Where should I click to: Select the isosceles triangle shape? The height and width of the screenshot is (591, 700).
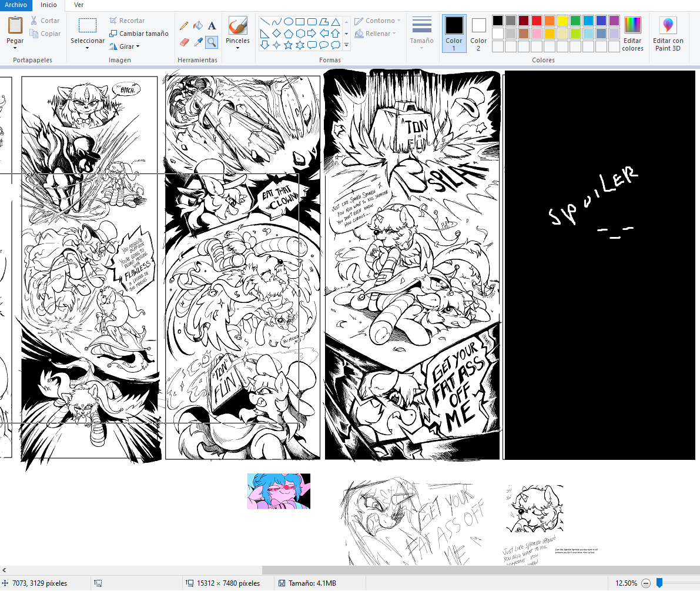click(336, 21)
